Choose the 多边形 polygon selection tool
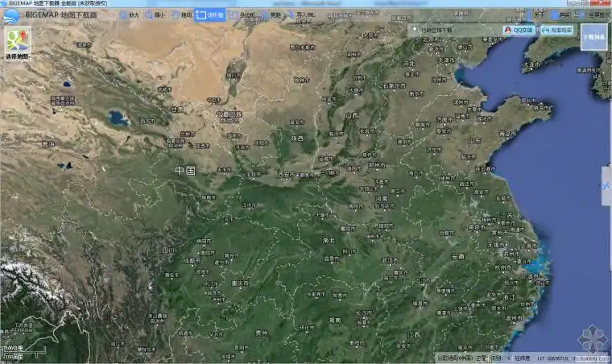The height and width of the screenshot is (364, 612). point(245,14)
